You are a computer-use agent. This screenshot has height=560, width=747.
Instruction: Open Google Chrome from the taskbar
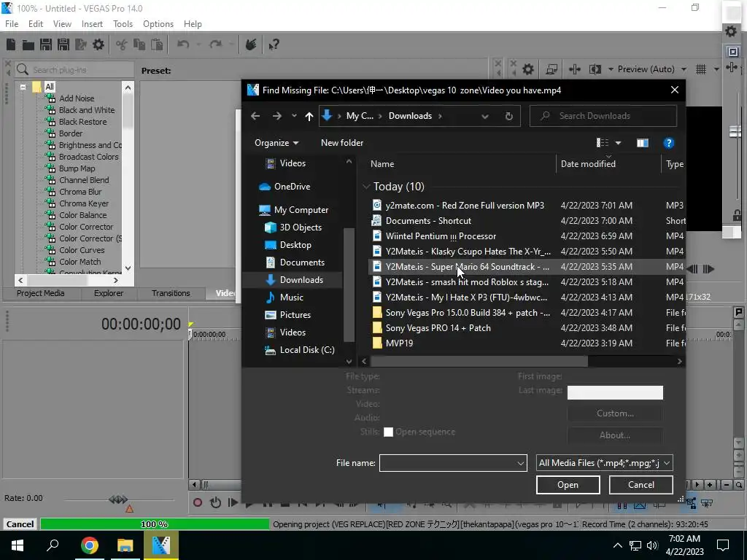pos(89,545)
